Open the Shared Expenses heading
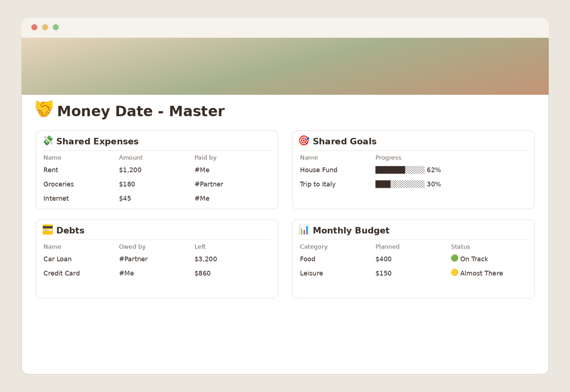The width and height of the screenshot is (570, 392). (x=98, y=141)
